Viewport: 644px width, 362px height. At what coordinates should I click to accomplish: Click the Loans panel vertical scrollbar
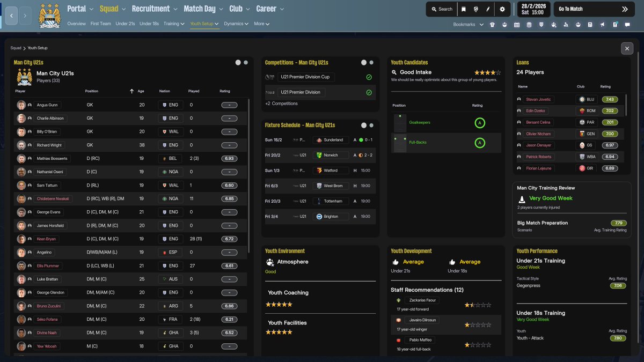click(x=626, y=106)
